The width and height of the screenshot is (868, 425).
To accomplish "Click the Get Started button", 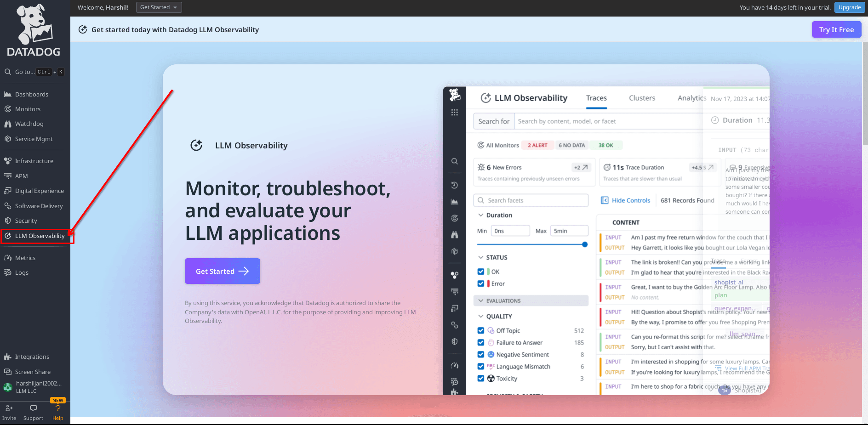I will (222, 271).
